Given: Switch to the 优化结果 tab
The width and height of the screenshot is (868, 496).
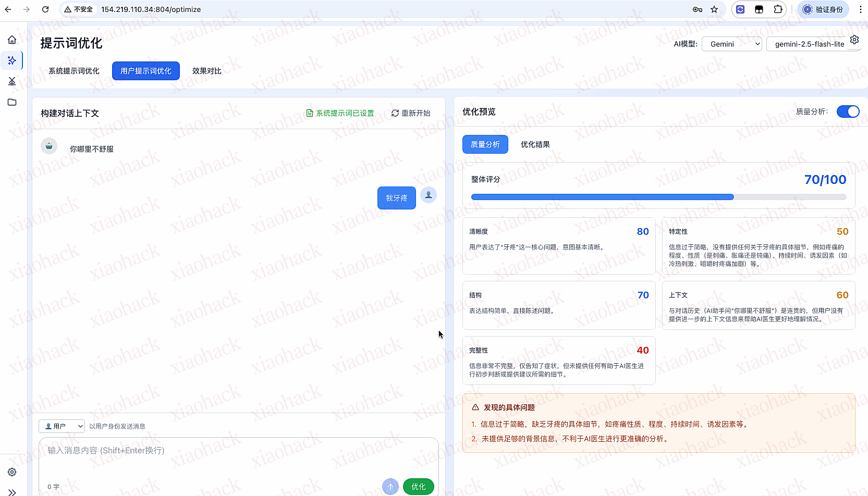Looking at the screenshot, I should click(535, 144).
